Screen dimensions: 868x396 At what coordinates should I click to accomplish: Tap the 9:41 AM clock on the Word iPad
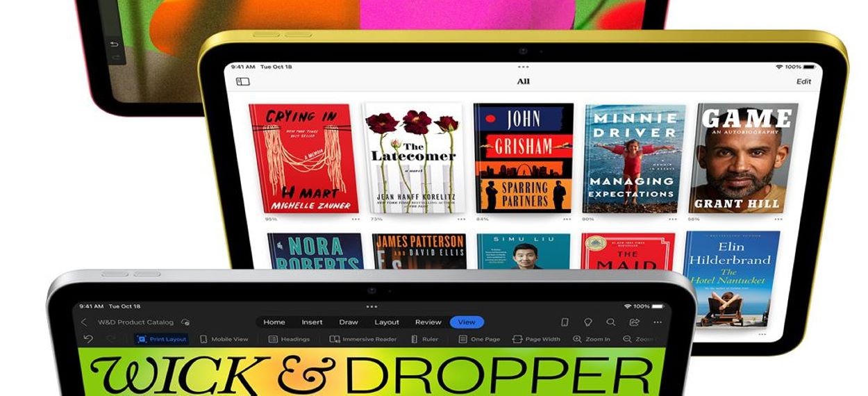(x=92, y=306)
